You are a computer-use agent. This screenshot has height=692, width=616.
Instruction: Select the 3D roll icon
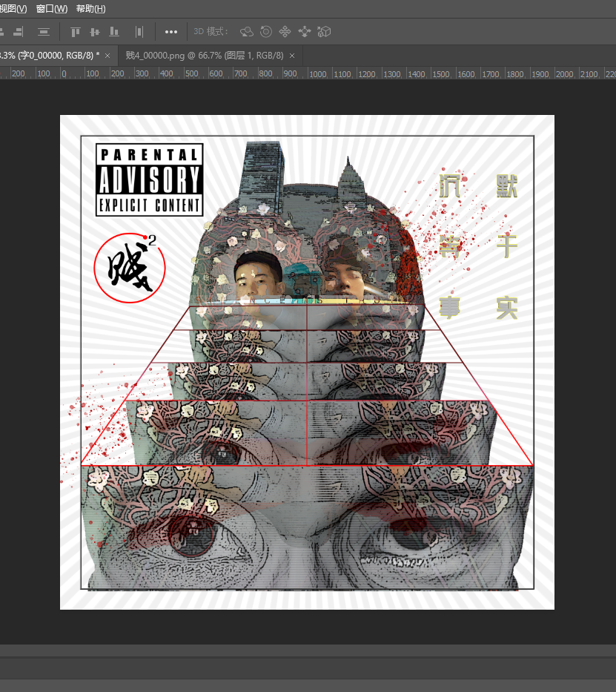click(x=266, y=32)
